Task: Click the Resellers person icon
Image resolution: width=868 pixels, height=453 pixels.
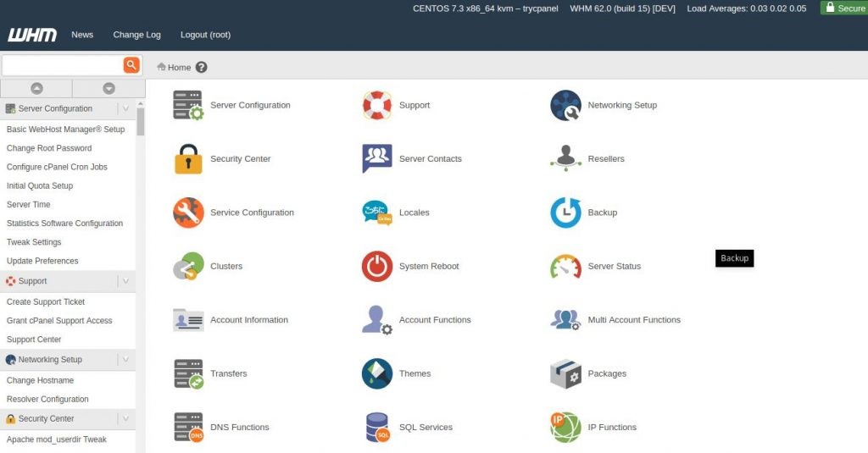Action: pos(565,158)
